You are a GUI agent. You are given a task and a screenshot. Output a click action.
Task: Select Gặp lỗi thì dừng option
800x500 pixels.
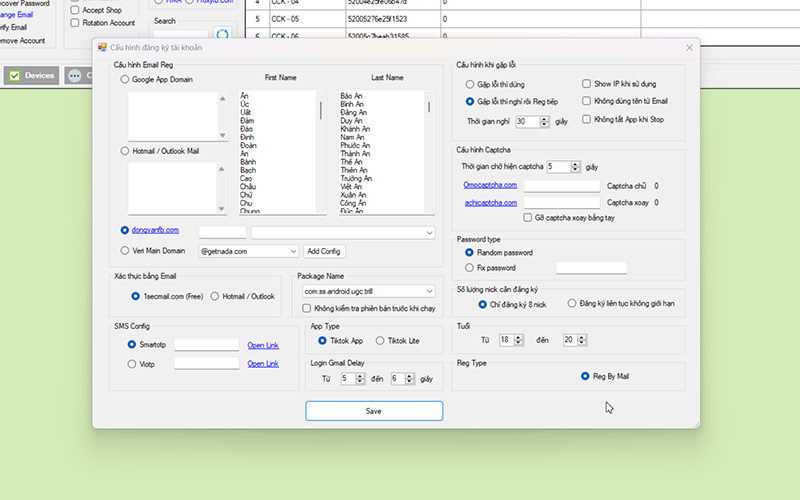[469, 84]
